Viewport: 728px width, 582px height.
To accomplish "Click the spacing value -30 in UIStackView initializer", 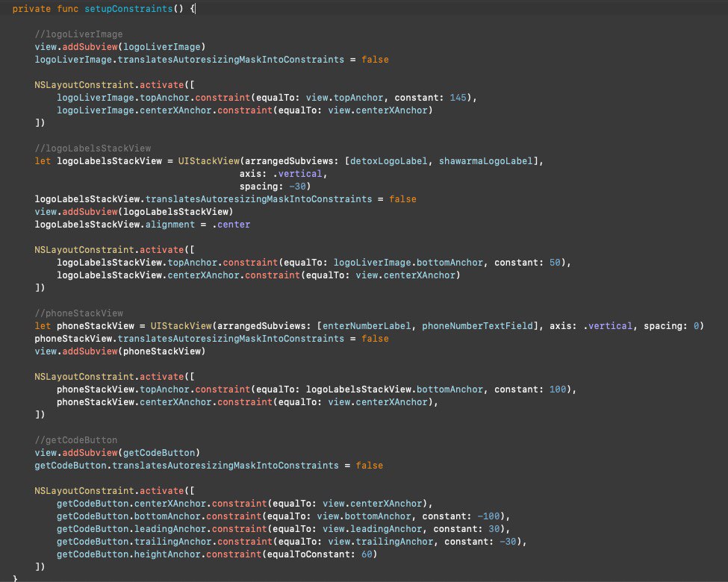I will (x=297, y=186).
